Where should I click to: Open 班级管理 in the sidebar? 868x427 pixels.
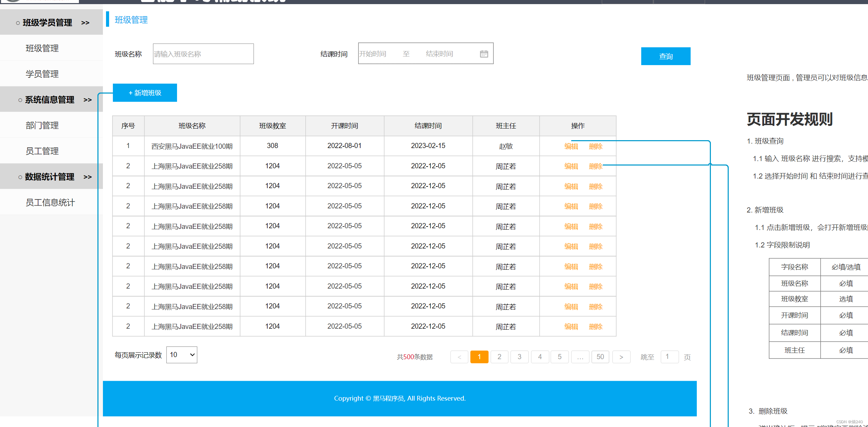click(42, 48)
